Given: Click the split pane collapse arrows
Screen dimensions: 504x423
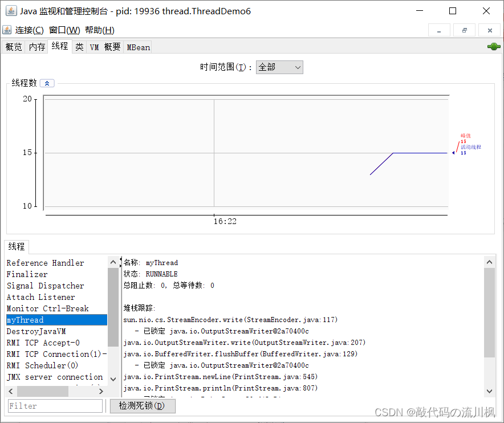Looking at the screenshot, I should coord(121,262).
